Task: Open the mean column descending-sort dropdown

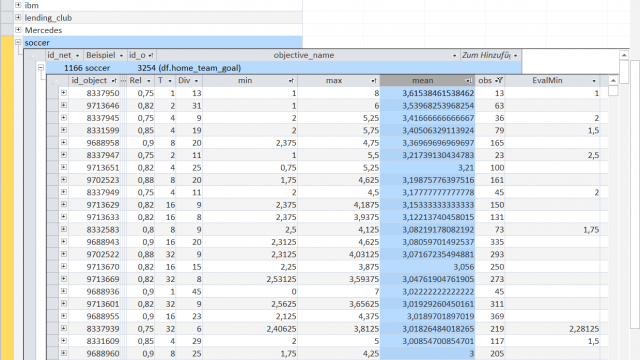Action: pos(469,81)
